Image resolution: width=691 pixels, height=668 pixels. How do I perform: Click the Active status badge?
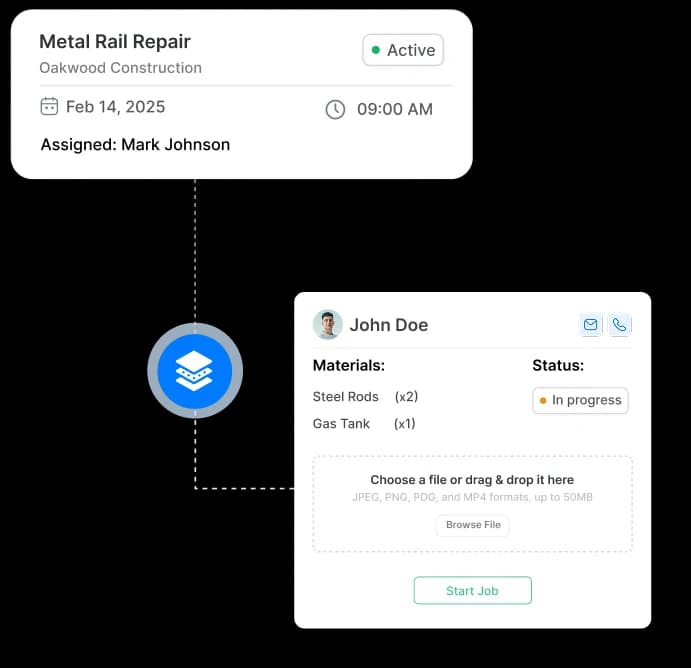click(403, 50)
